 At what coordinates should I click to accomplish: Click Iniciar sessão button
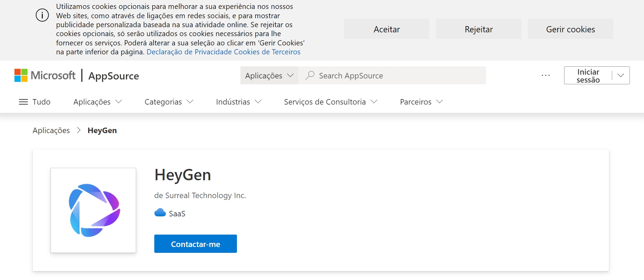tap(588, 76)
